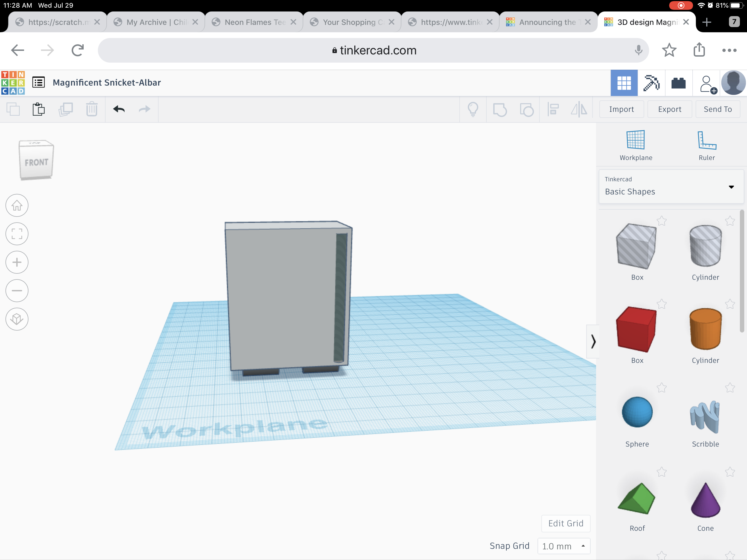
Task: Click the Export button
Action: point(669,109)
